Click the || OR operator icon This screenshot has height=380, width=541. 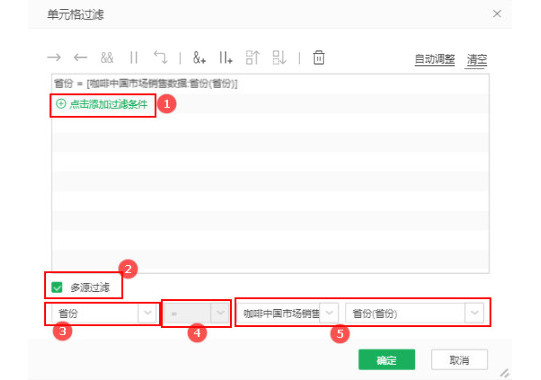click(x=134, y=57)
